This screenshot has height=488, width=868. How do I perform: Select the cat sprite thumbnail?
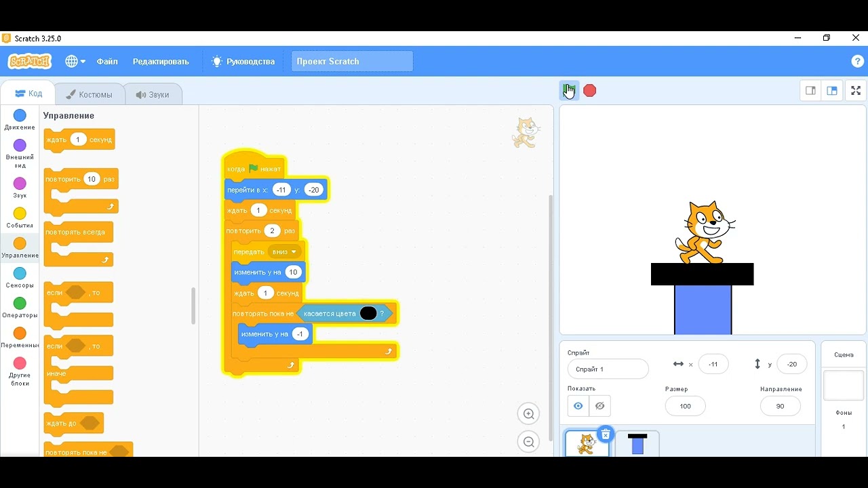pyautogui.click(x=587, y=444)
